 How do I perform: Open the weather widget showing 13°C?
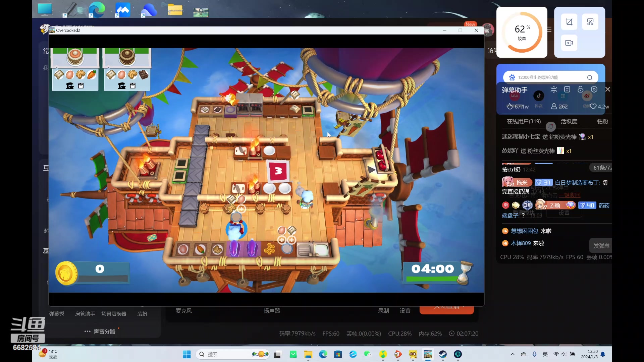[x=48, y=354]
